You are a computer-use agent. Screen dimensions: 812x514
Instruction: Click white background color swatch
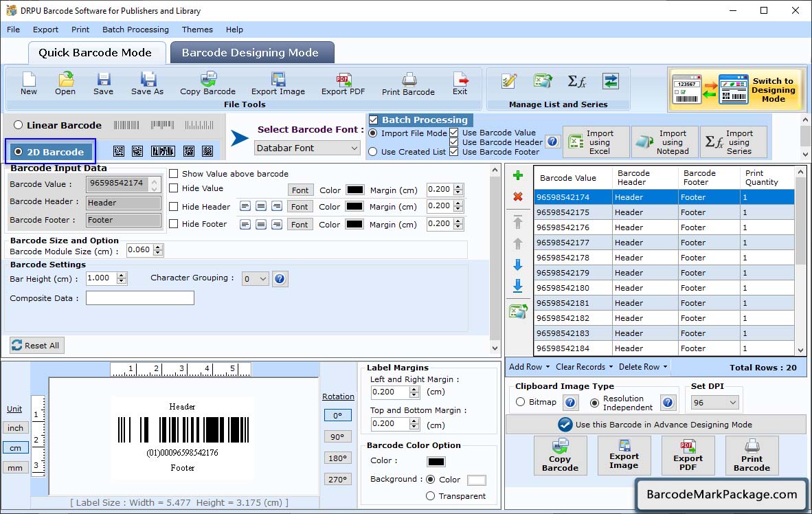pyautogui.click(x=477, y=480)
